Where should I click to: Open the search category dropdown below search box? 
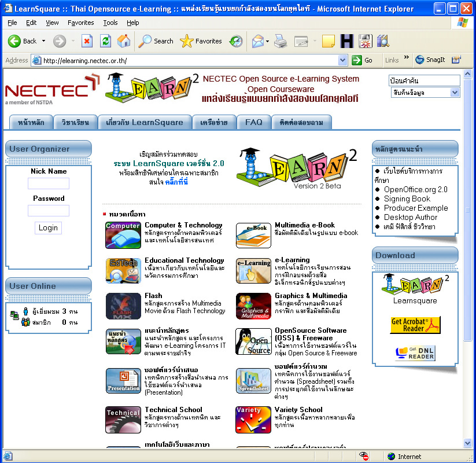[x=454, y=93]
